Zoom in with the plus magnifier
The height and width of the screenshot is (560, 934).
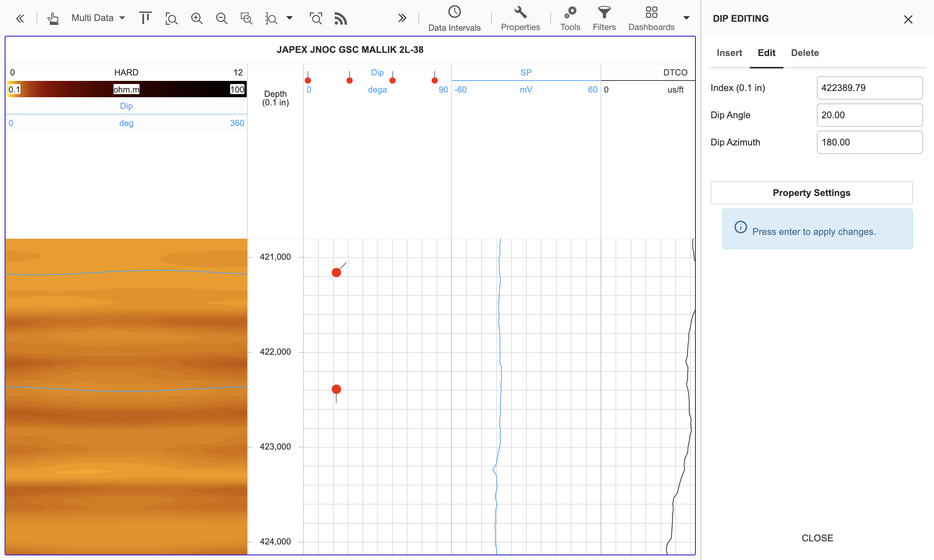197,18
